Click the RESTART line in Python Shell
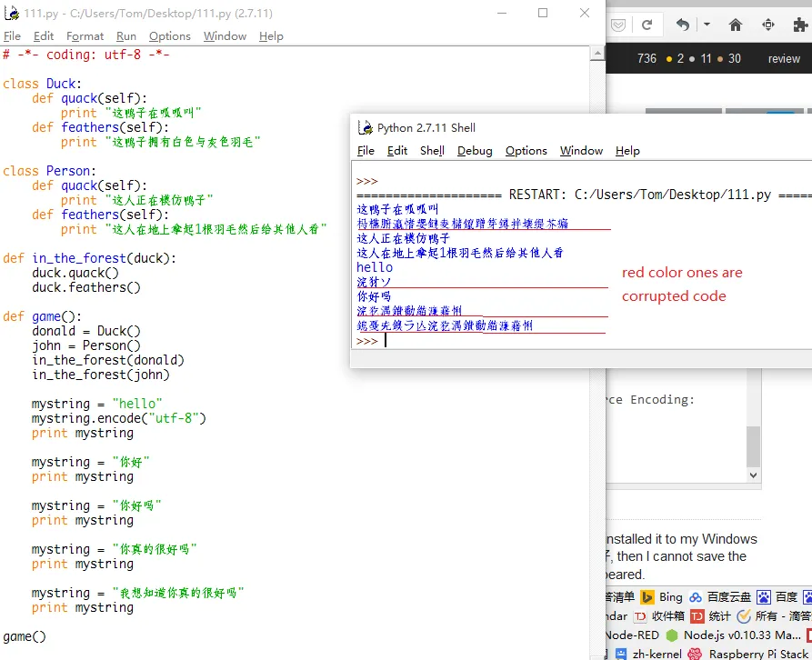Screen dimensions: 812x660 pyautogui.click(x=584, y=195)
